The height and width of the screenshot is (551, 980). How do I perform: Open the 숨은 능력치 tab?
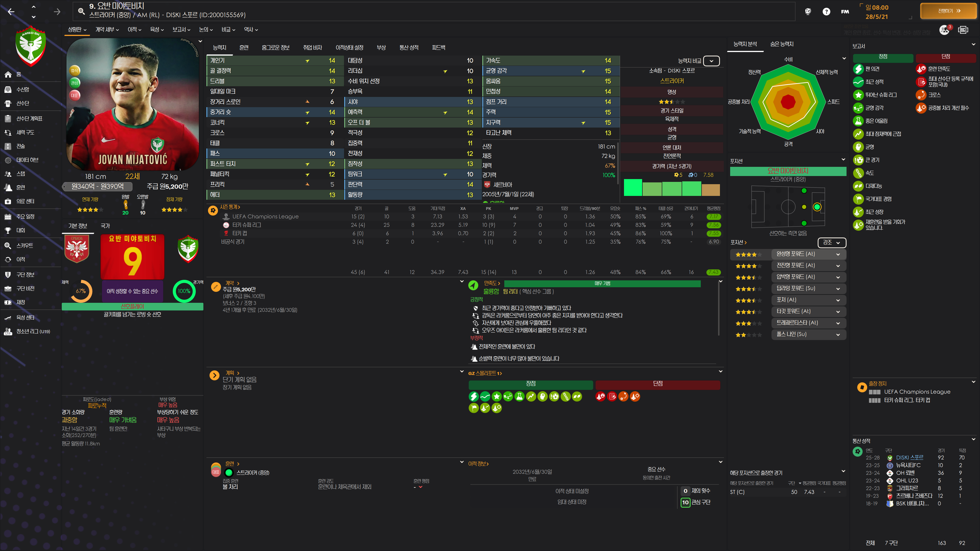781,44
